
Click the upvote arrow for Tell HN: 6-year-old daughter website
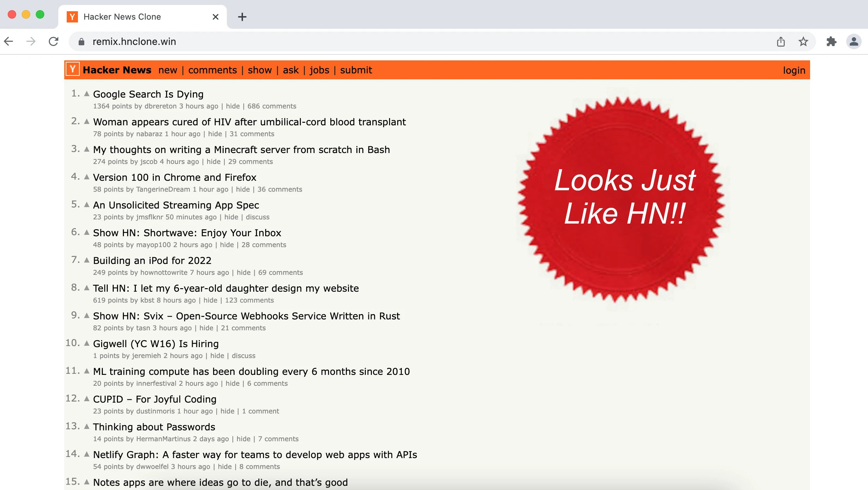(x=86, y=288)
